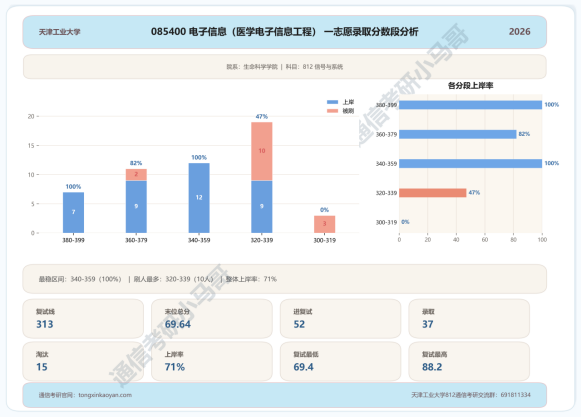Click the 100% label above the 340-359 column
Screen dimensions: 581x418
click(x=199, y=157)
